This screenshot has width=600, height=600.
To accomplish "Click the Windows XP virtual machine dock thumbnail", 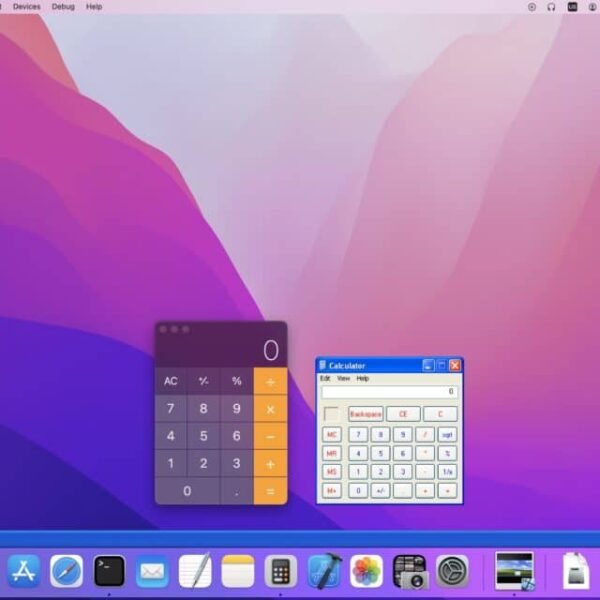I will tap(514, 571).
